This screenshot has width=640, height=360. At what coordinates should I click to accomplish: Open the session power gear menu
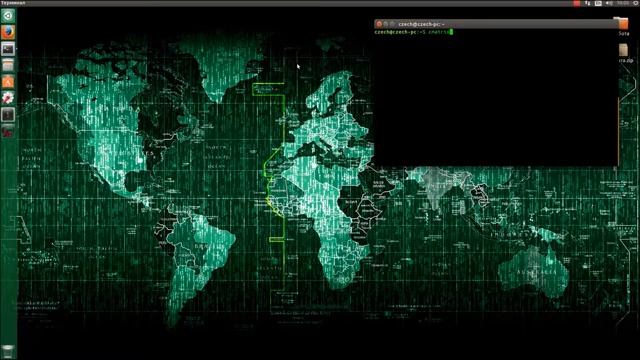(x=636, y=3)
